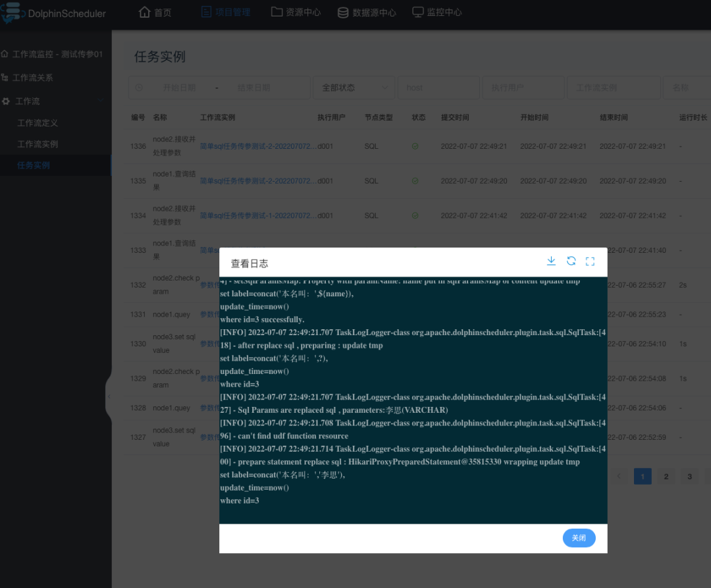This screenshot has height=588, width=711.
Task: Click the success status icon for task 1336
Action: pos(415,146)
